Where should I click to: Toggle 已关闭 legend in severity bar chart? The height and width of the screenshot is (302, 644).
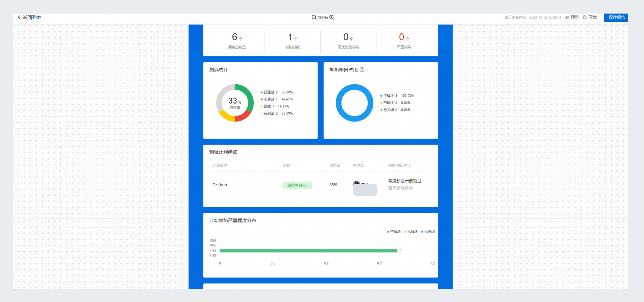(x=428, y=231)
